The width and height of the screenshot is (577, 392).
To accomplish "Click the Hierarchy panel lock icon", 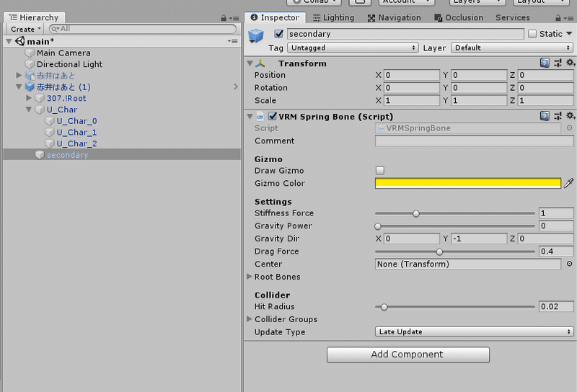I will [x=224, y=17].
